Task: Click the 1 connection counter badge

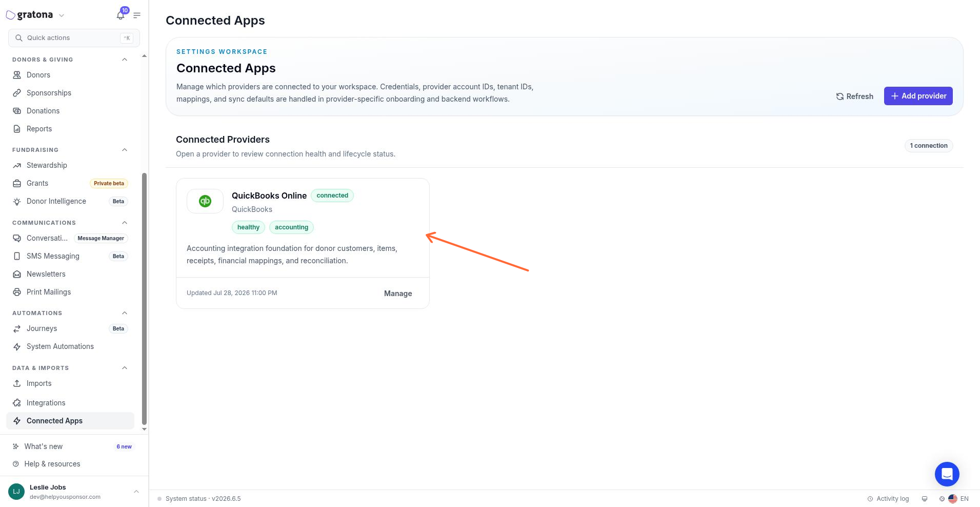Action: click(929, 146)
